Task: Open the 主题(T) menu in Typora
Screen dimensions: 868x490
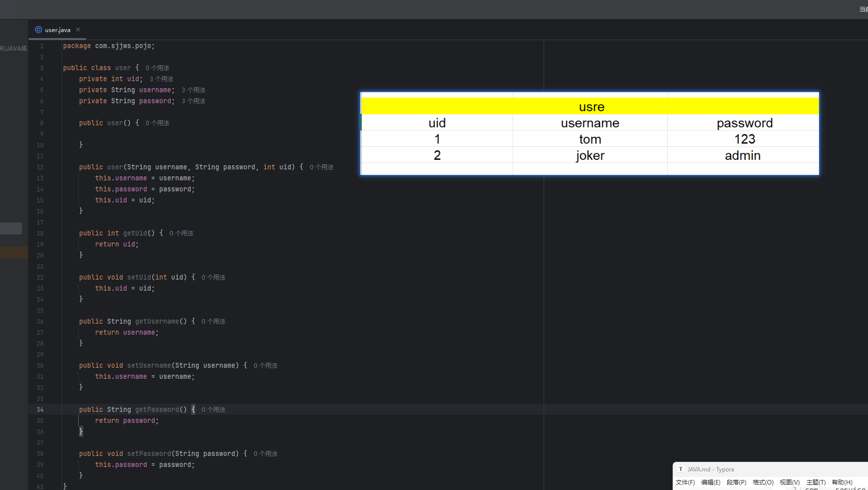Action: [x=815, y=482]
